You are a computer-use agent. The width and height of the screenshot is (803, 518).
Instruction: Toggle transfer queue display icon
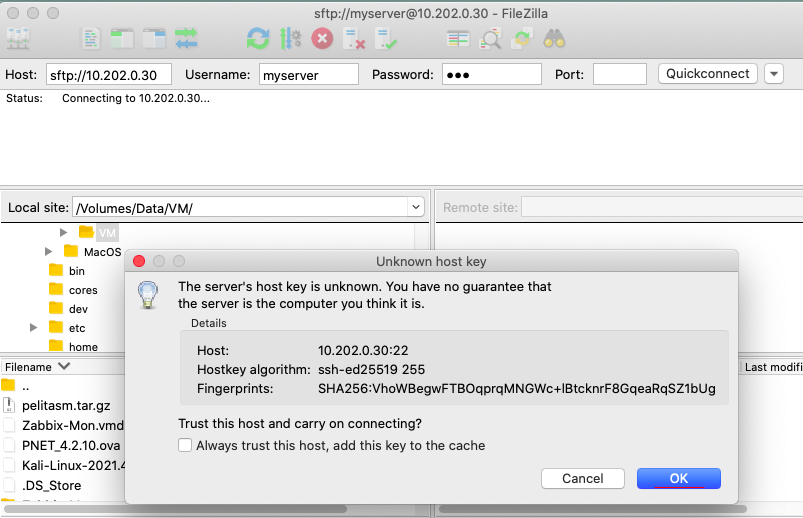click(186, 38)
